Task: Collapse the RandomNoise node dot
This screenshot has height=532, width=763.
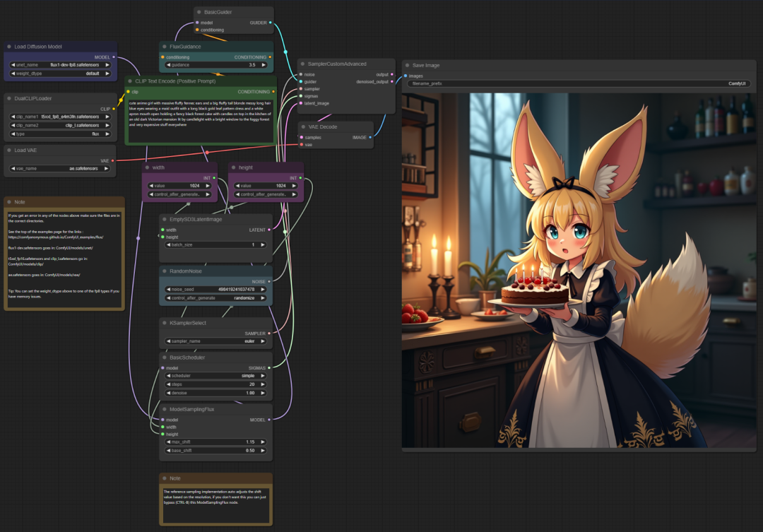Action: click(x=165, y=271)
